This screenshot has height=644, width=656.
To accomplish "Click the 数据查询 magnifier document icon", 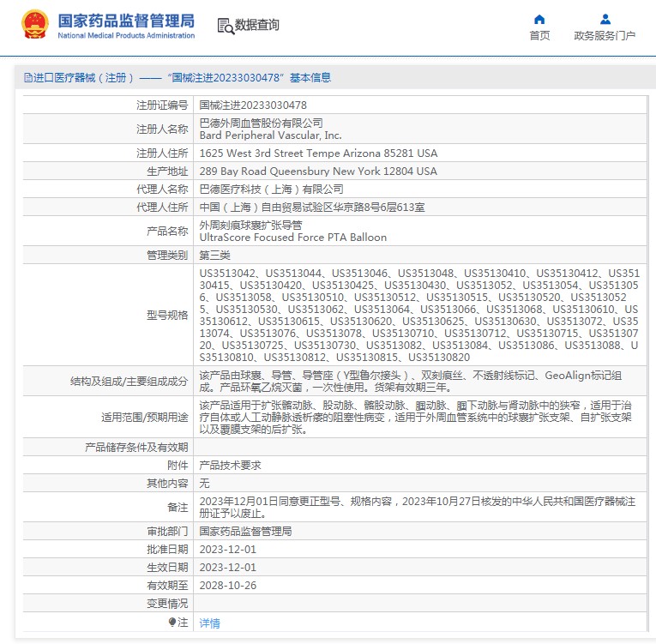I will [226, 26].
